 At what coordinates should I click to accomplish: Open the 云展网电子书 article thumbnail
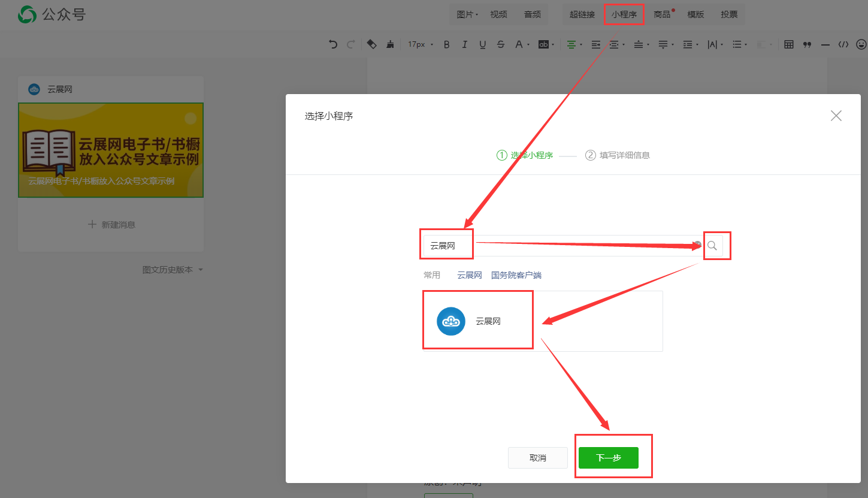point(111,150)
